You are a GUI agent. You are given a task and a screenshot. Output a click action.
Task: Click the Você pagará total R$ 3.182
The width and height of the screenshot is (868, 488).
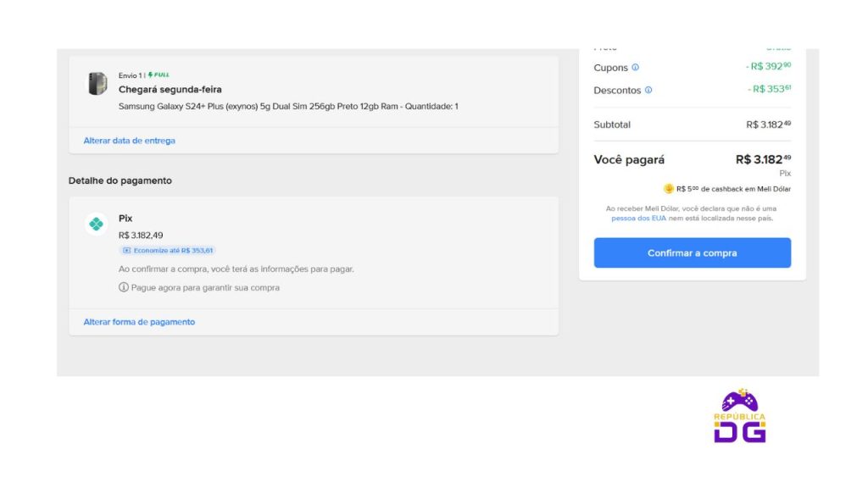coord(763,160)
